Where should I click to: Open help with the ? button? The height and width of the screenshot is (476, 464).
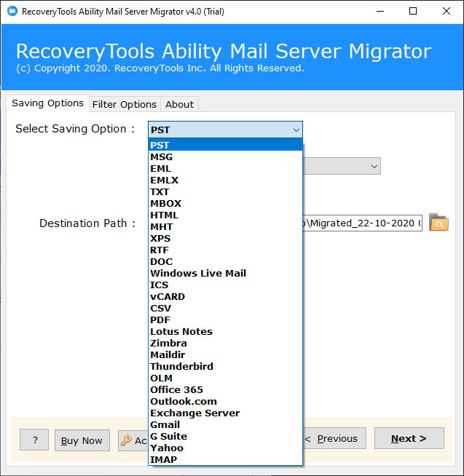click(x=34, y=440)
